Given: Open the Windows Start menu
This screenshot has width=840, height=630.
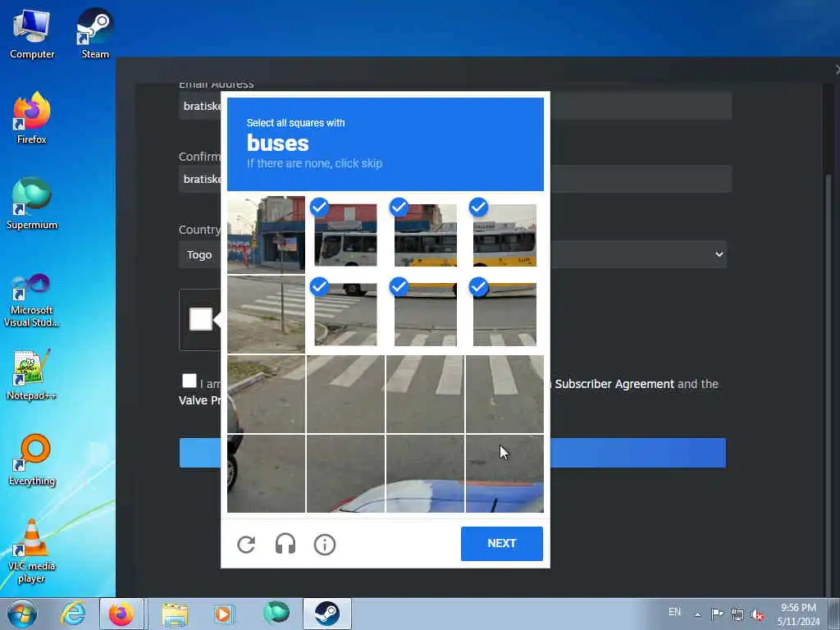Looking at the screenshot, I should [22, 614].
